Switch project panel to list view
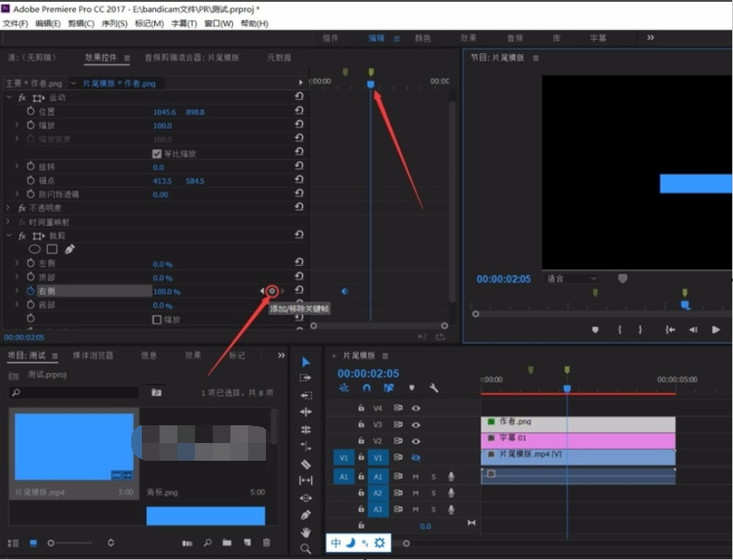The height and width of the screenshot is (560, 733). point(13,543)
